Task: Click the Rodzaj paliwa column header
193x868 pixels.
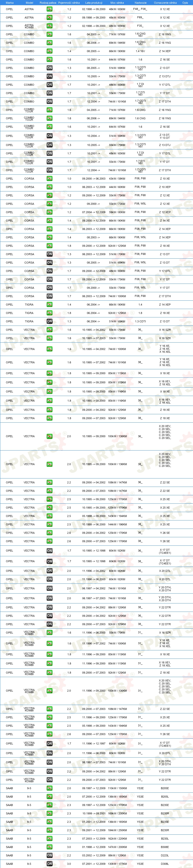Action: (x=48, y=3)
